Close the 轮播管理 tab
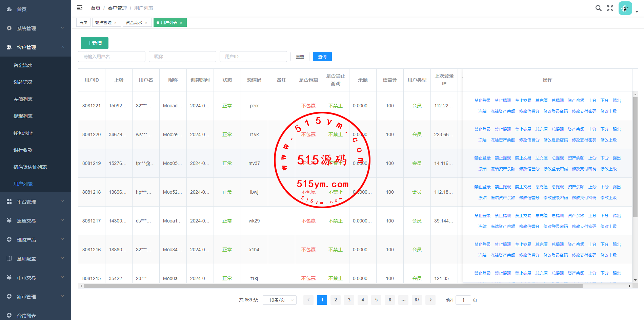The height and width of the screenshot is (320, 644). (115, 23)
